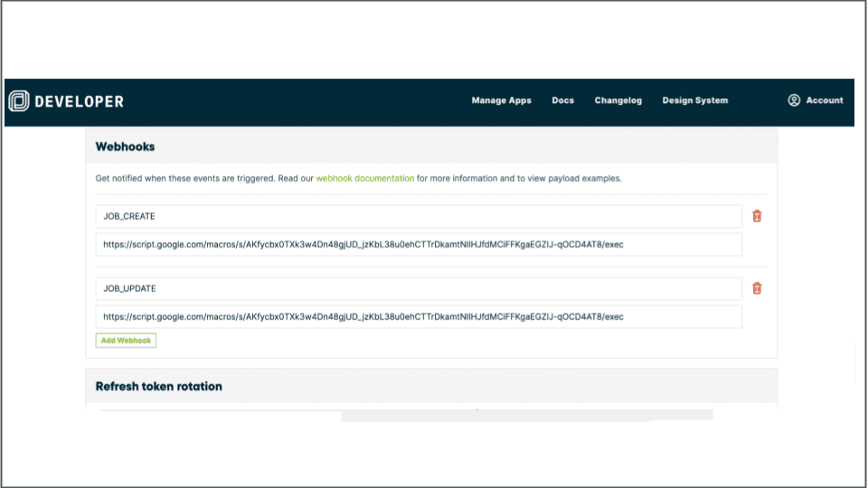Open the Account label link
Screen dimensions: 868x488
point(824,100)
